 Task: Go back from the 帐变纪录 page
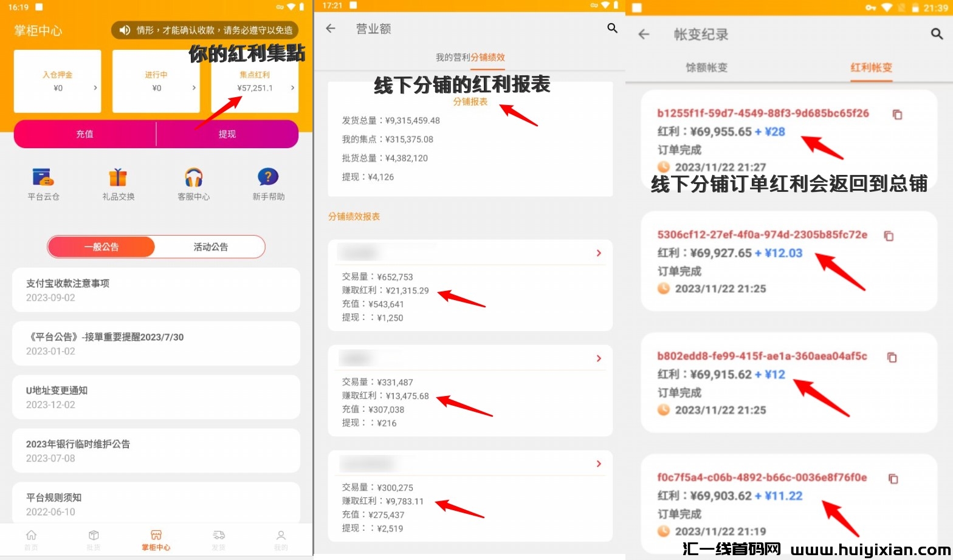[644, 35]
